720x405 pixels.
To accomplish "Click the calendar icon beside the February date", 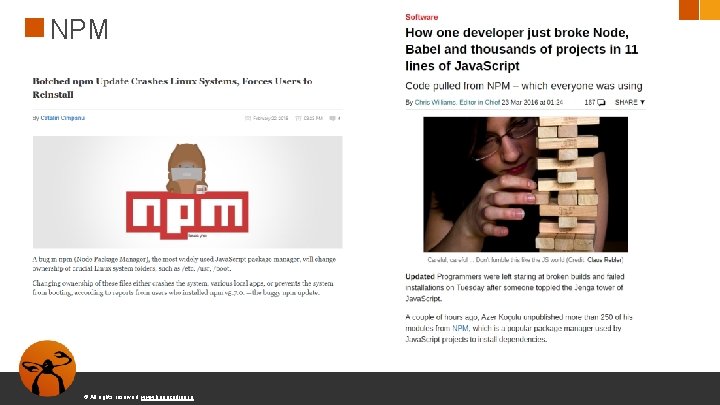I will click(248, 118).
